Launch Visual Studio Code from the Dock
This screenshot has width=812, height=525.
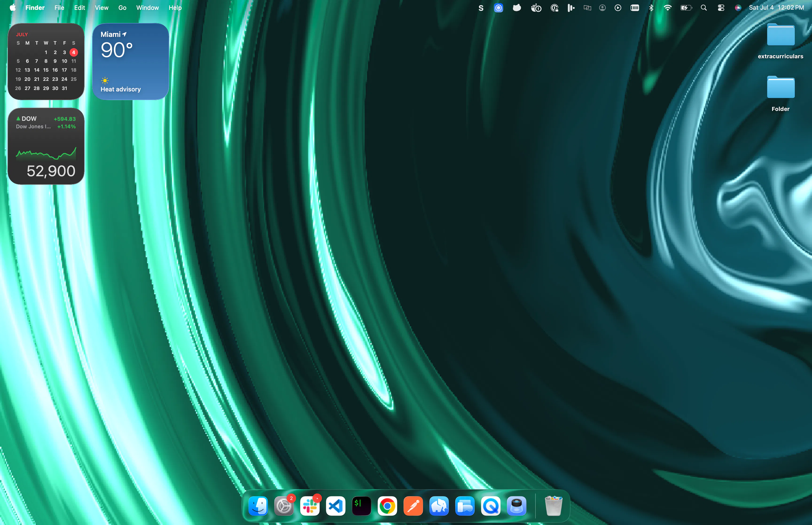tap(336, 506)
